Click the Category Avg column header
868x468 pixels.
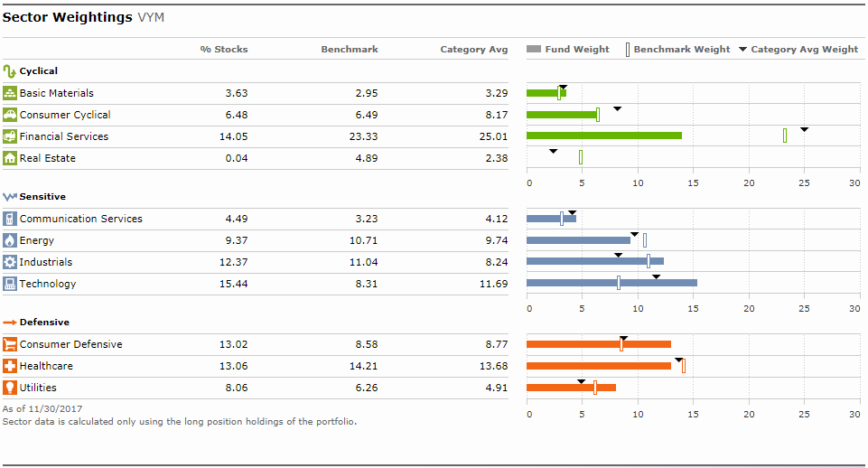point(474,50)
